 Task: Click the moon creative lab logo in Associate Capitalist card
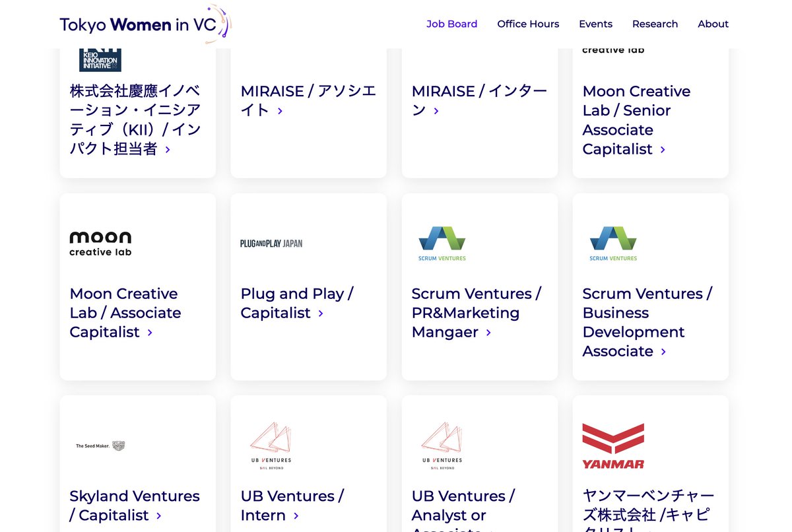coord(100,244)
